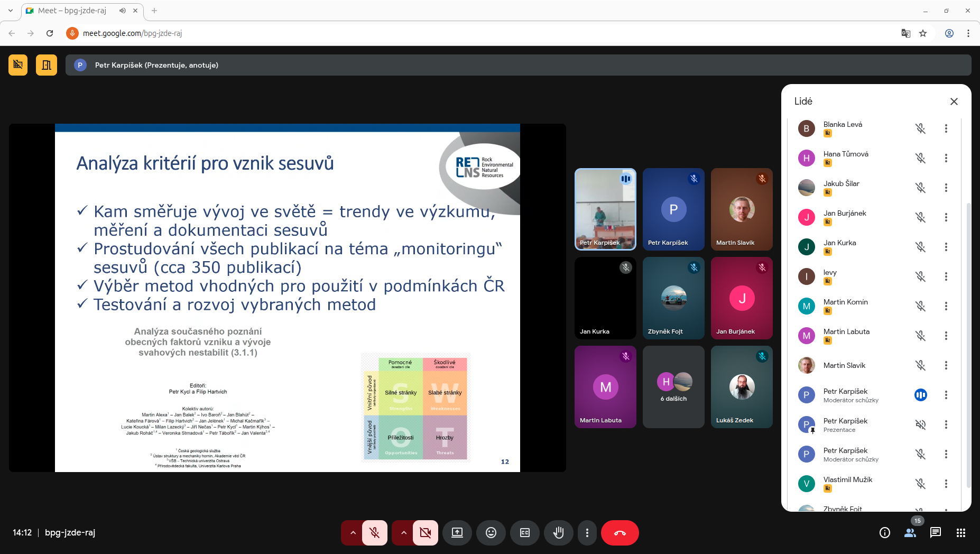The height and width of the screenshot is (554, 980).
Task: Click the share screen button
Action: pyautogui.click(x=457, y=533)
